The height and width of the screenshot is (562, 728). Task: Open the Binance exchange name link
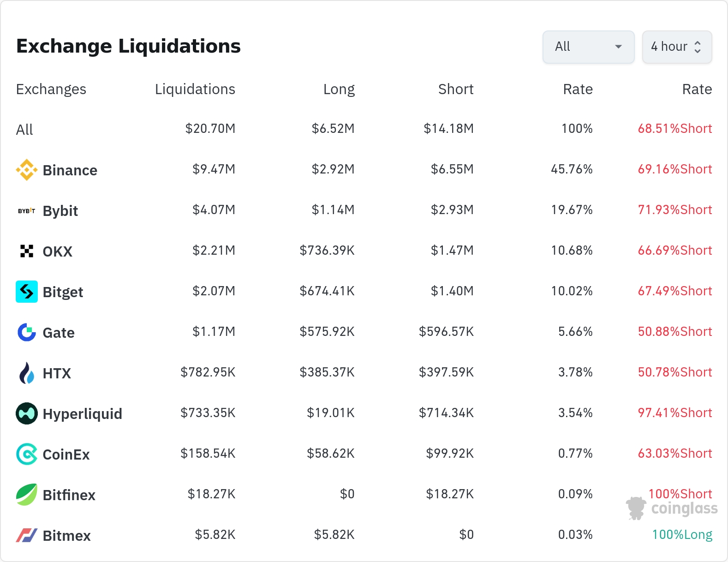(x=70, y=170)
